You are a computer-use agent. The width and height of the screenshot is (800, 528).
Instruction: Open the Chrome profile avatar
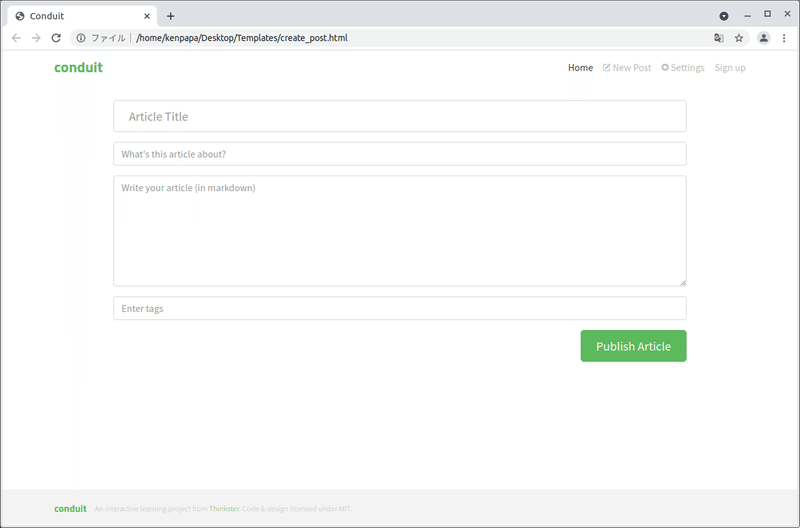[x=763, y=38]
